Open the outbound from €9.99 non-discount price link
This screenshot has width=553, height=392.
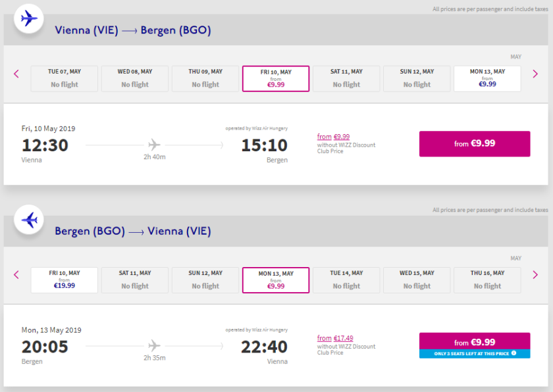point(333,137)
